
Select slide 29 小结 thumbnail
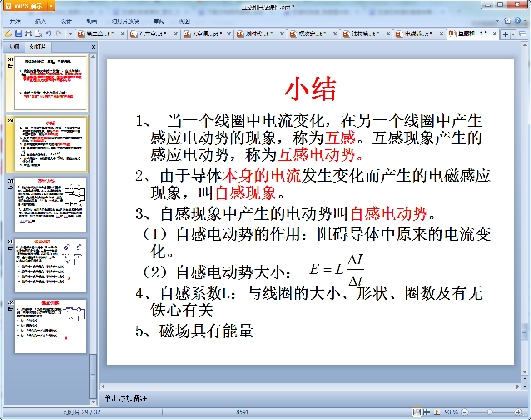(50, 144)
